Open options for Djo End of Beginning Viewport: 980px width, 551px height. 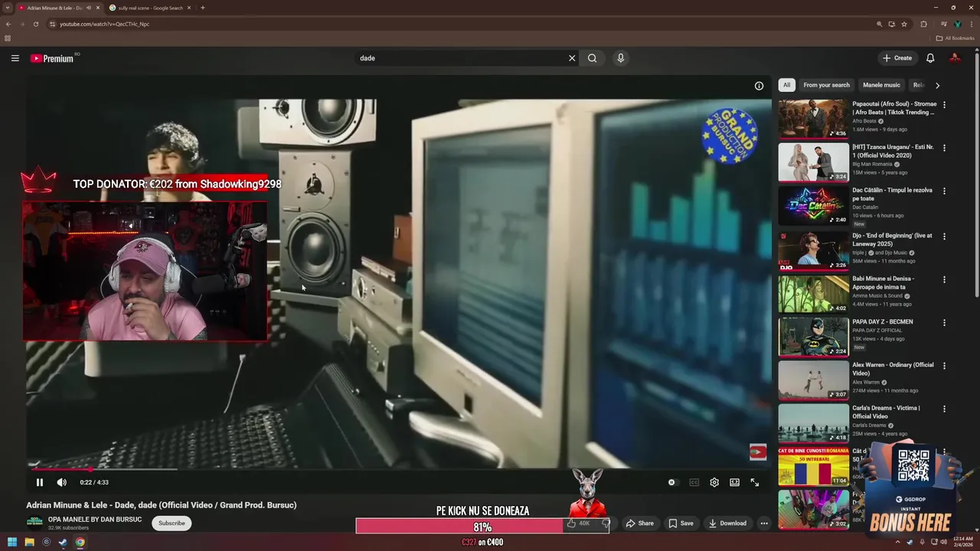pyautogui.click(x=944, y=236)
